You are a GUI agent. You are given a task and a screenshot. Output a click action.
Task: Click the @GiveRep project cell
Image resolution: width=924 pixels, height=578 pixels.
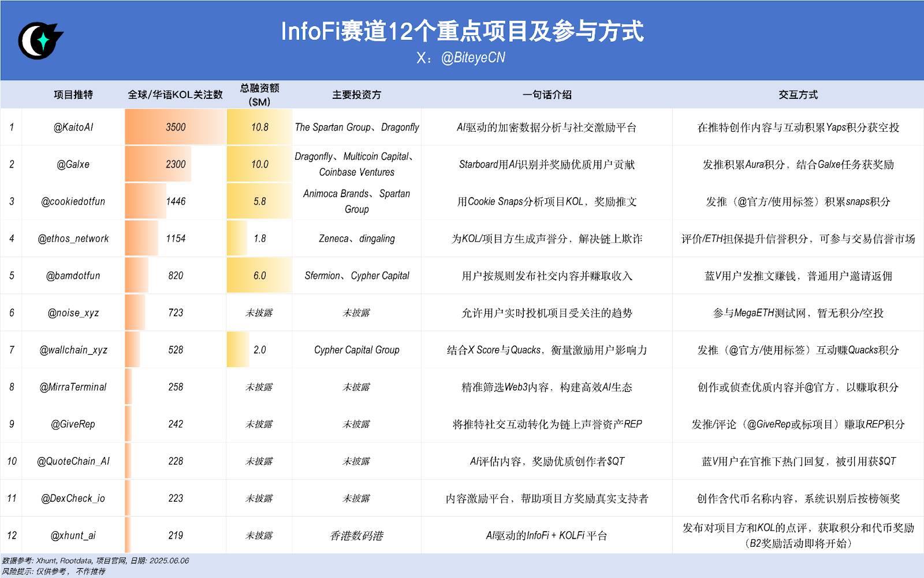73,424
